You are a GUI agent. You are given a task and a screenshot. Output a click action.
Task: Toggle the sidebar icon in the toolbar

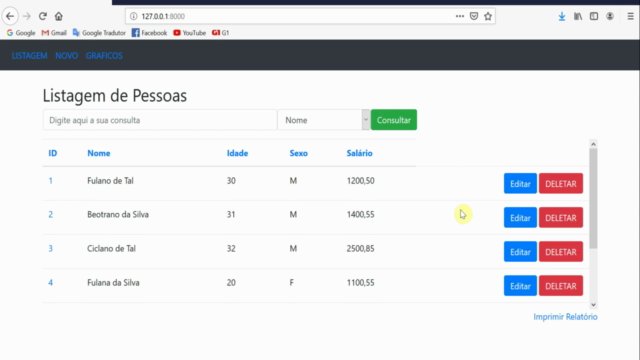(594, 16)
